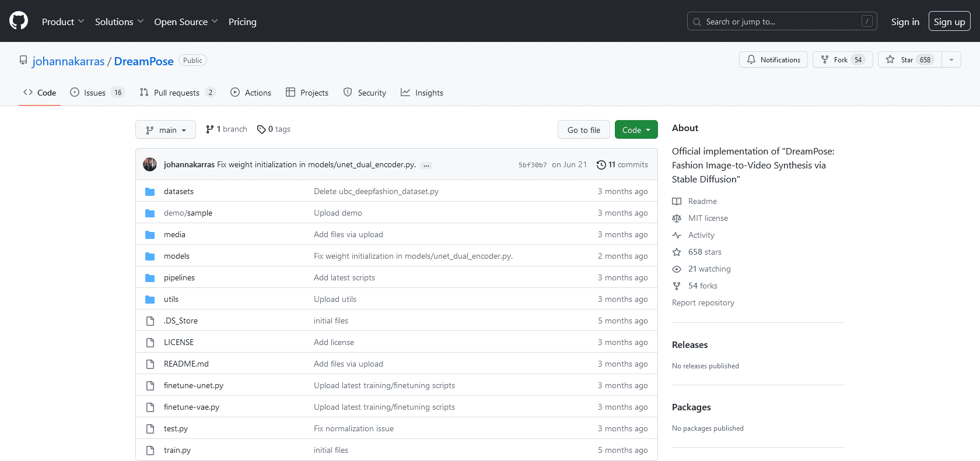Open the Product menu
980x461 pixels.
pos(63,22)
